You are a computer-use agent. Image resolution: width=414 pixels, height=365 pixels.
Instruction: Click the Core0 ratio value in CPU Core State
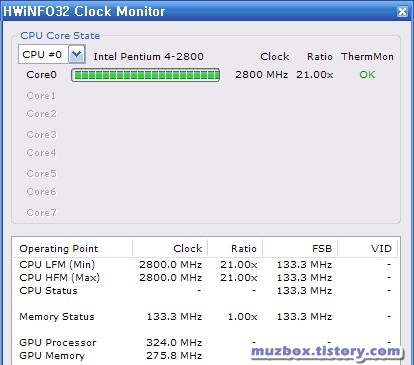tap(315, 75)
